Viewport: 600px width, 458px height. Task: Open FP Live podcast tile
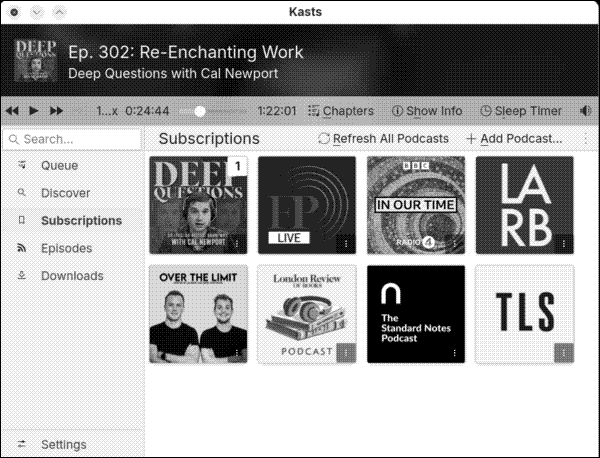coord(307,205)
